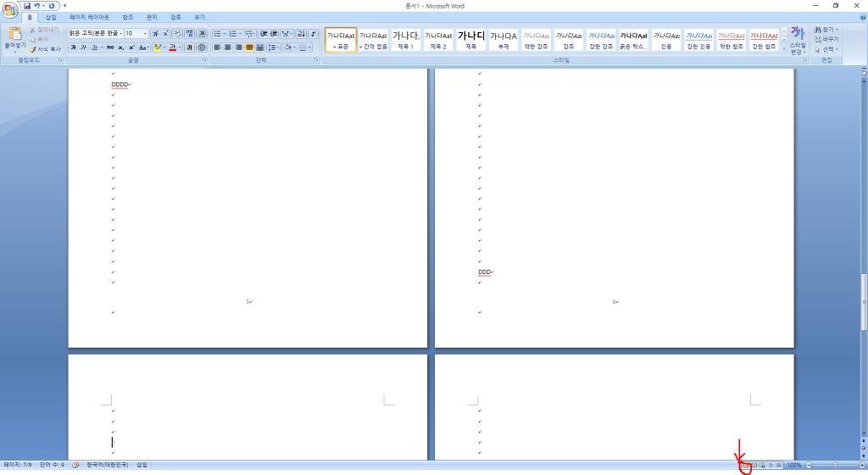The height and width of the screenshot is (475, 868).
Task: Expand the styles gallery More arrow
Action: click(x=784, y=48)
